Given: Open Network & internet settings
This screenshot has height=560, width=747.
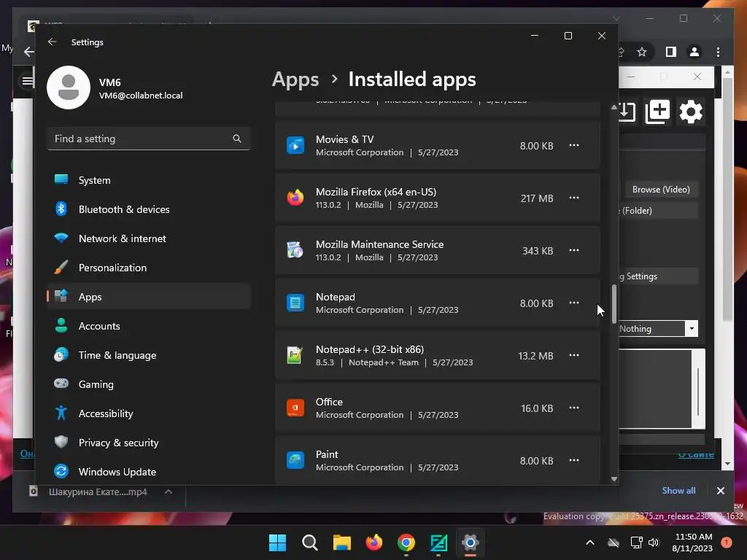Looking at the screenshot, I should [149, 238].
